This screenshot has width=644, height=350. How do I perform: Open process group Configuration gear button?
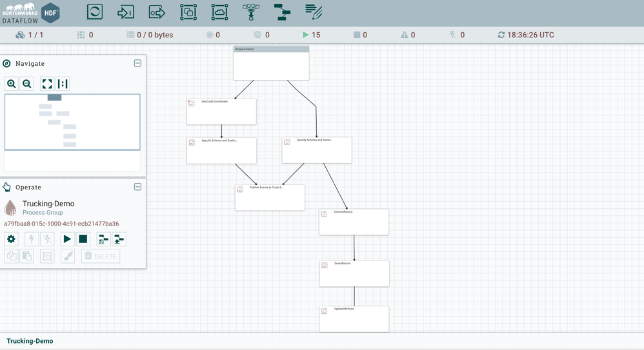tap(11, 238)
